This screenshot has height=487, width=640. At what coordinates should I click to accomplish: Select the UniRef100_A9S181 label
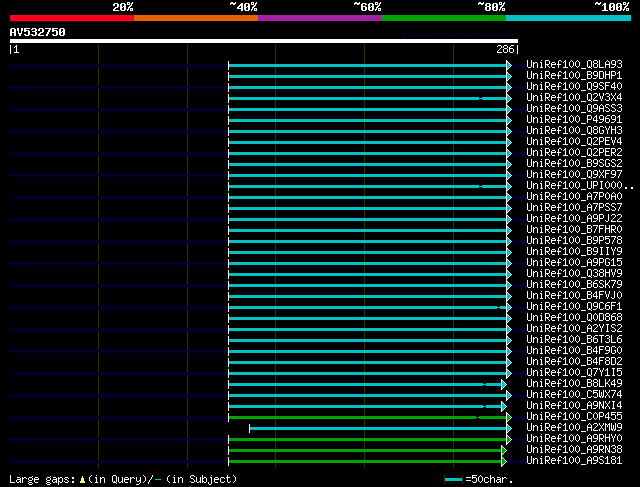(x=574, y=461)
